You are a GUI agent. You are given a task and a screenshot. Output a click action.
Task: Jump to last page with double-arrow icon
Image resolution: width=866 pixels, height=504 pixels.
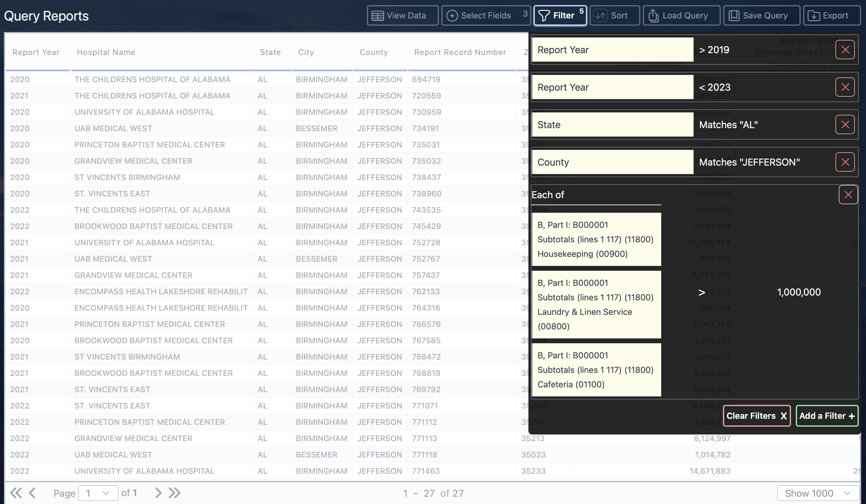coord(174,492)
